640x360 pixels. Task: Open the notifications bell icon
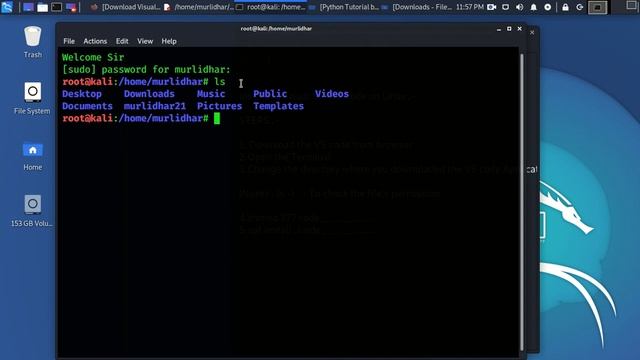coord(533,7)
